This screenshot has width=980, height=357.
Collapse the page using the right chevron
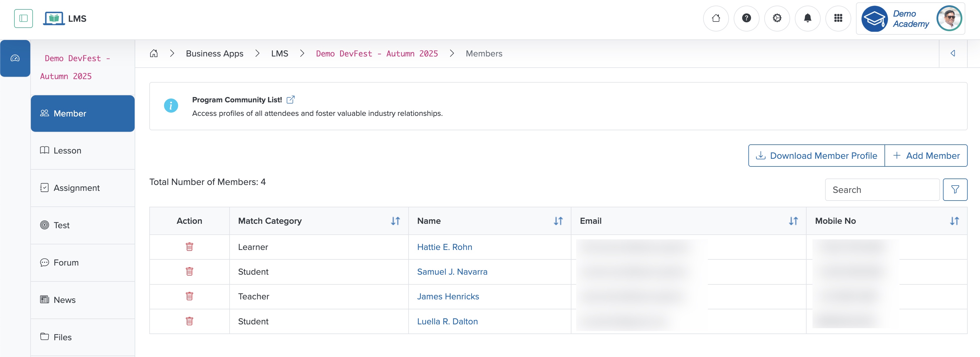click(x=953, y=53)
